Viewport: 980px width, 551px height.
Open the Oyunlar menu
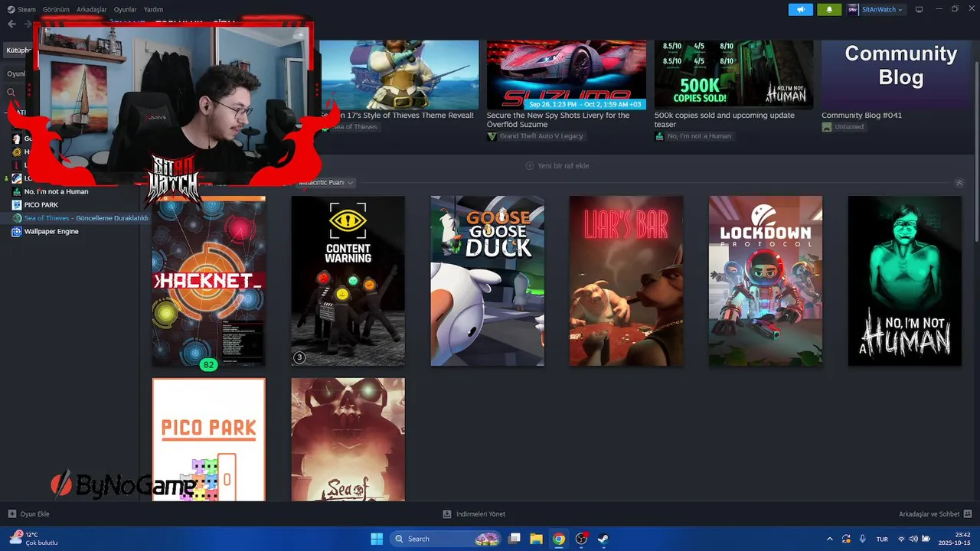[126, 9]
